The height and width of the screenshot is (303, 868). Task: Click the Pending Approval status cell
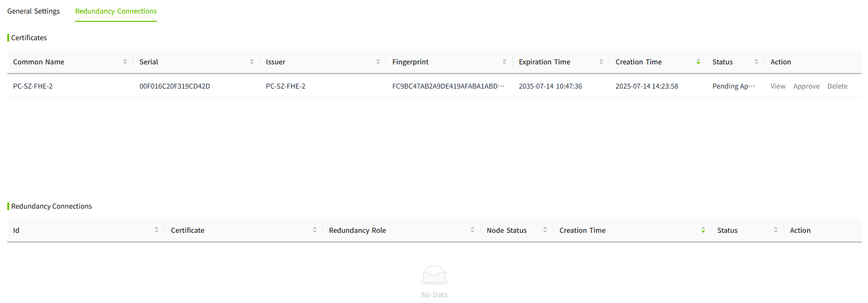click(x=733, y=86)
